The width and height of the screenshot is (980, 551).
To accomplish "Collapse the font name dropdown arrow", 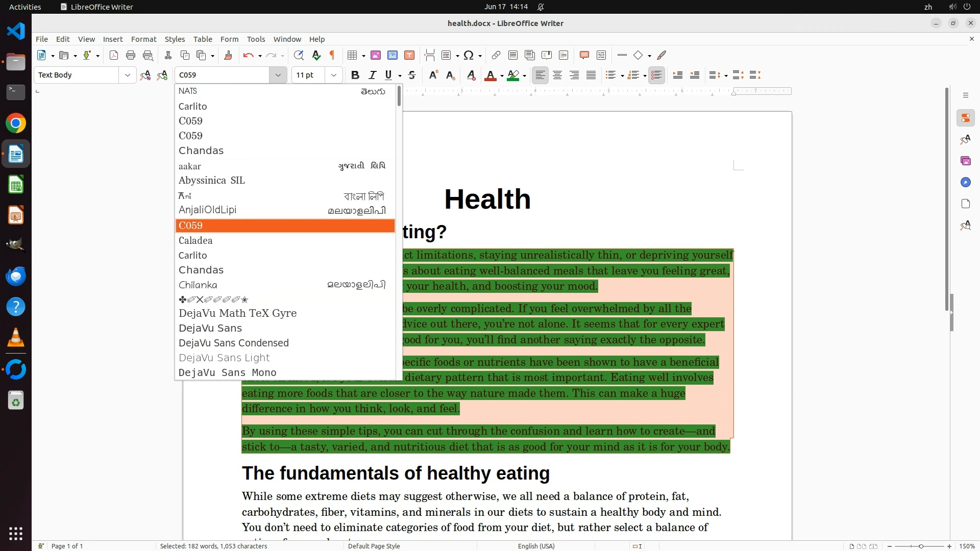I will pos(278,75).
